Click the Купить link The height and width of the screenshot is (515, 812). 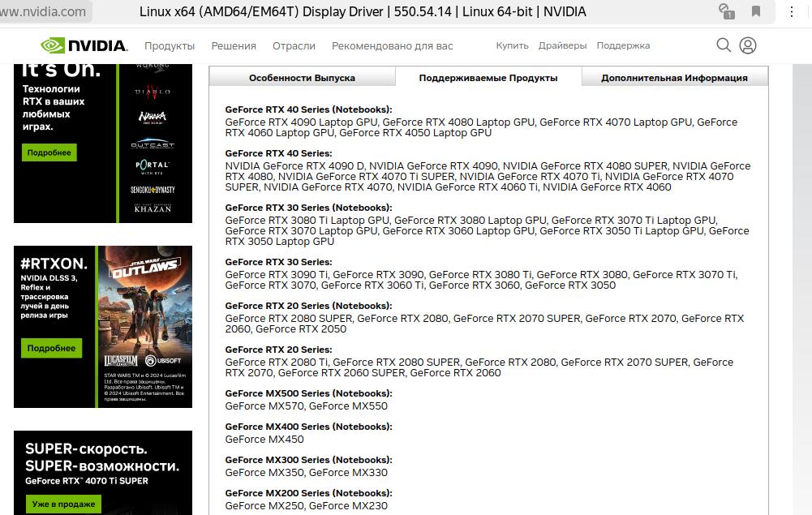(x=512, y=45)
